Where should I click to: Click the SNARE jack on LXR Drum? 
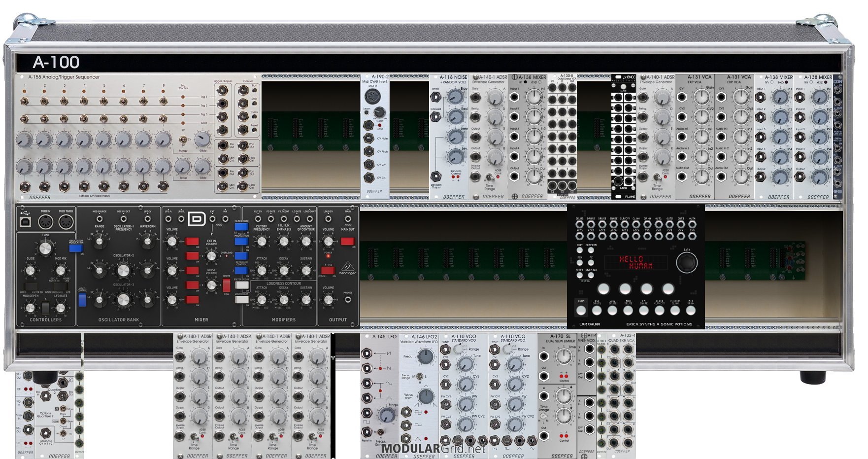coord(614,224)
